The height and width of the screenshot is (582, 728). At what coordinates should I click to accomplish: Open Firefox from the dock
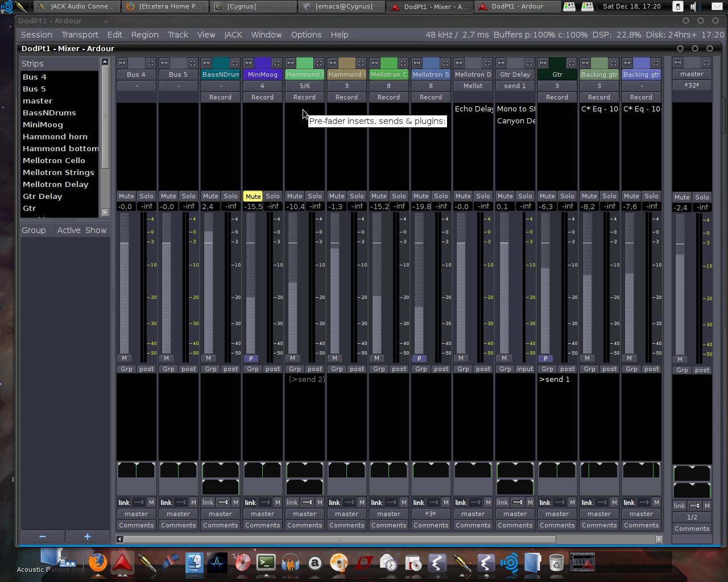pyautogui.click(x=98, y=563)
